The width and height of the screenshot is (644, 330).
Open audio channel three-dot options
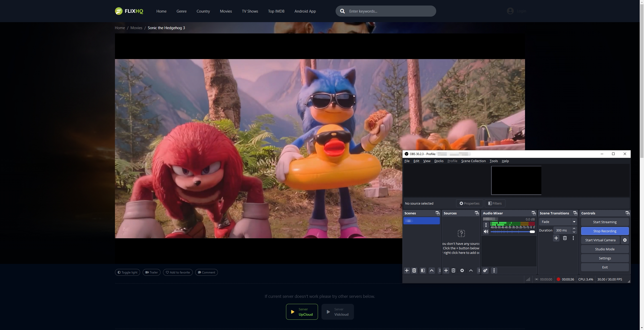[x=486, y=225]
